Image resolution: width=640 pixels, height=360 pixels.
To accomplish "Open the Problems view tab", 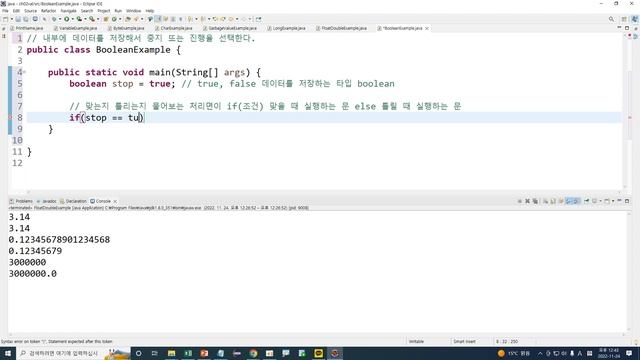I will pyautogui.click(x=21, y=201).
